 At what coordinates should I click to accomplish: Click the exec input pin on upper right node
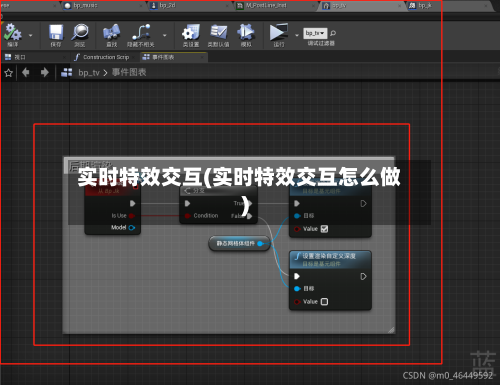click(297, 203)
